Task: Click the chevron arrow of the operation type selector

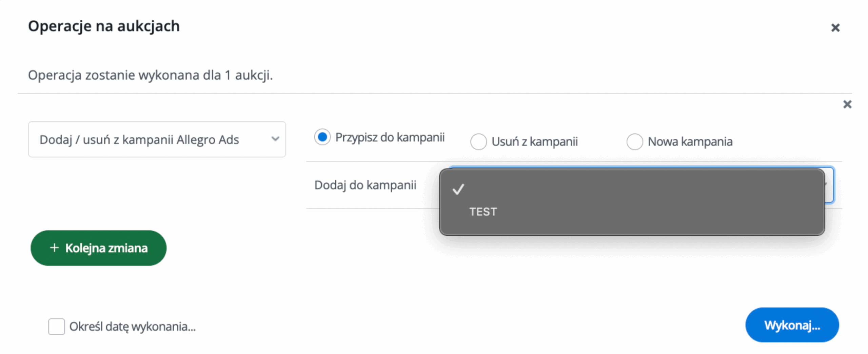Action: pyautogui.click(x=275, y=139)
